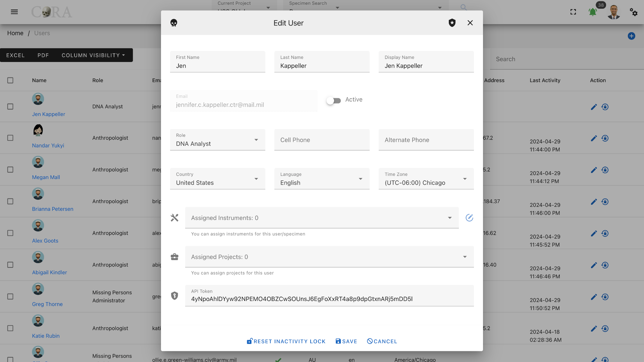
Task: Open the Current Project dropdown
Action: 244,5
